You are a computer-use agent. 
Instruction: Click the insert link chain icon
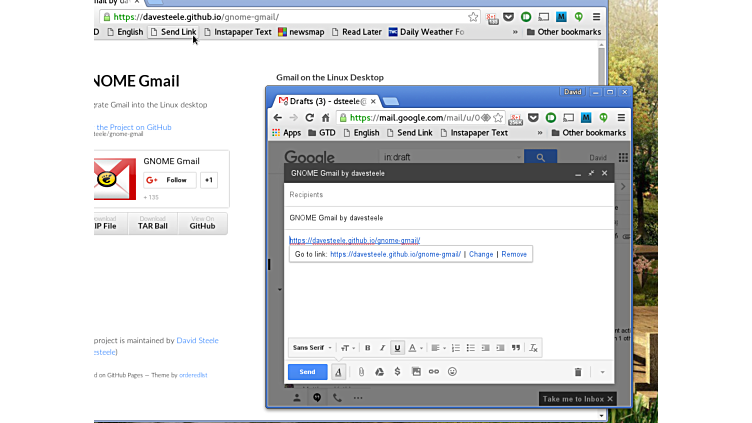[434, 371]
